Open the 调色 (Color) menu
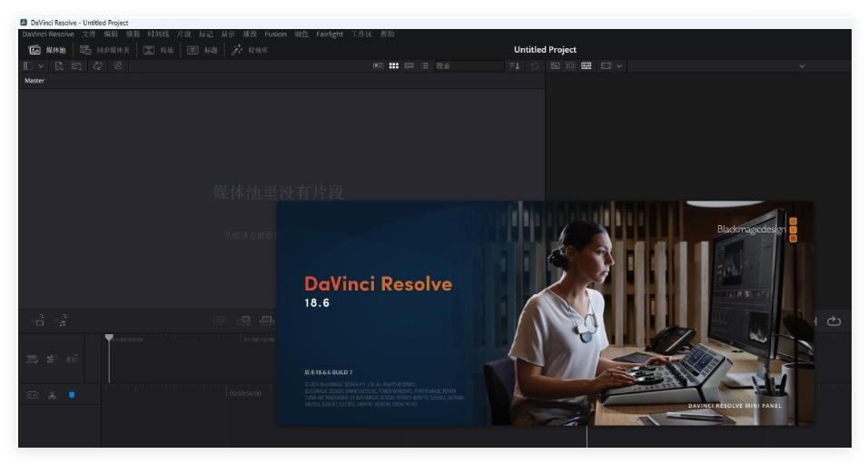 click(x=301, y=35)
